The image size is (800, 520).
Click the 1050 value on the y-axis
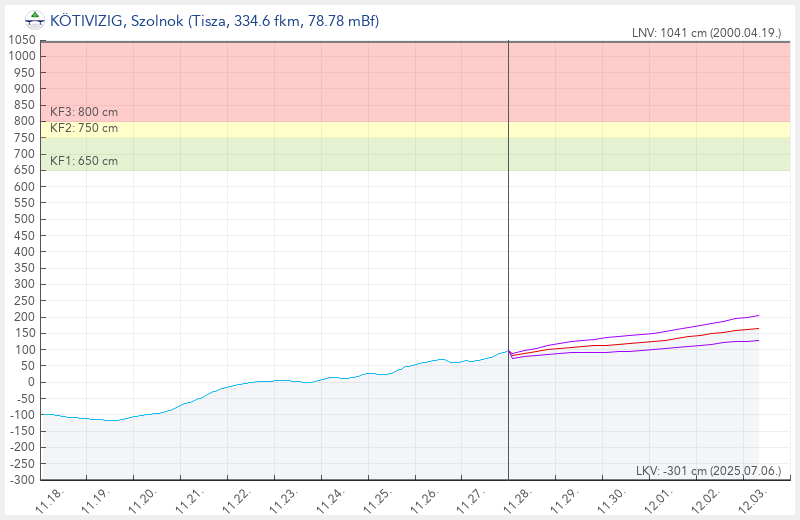point(22,40)
